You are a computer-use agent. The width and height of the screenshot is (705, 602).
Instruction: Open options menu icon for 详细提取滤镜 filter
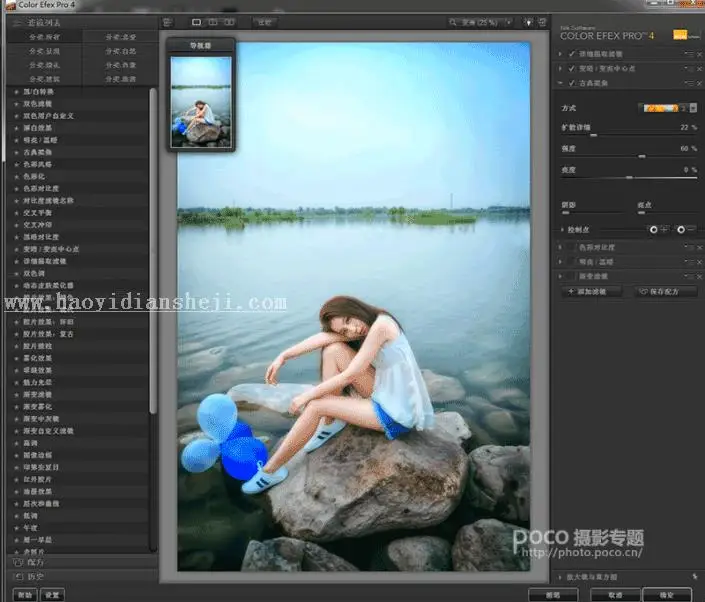689,54
